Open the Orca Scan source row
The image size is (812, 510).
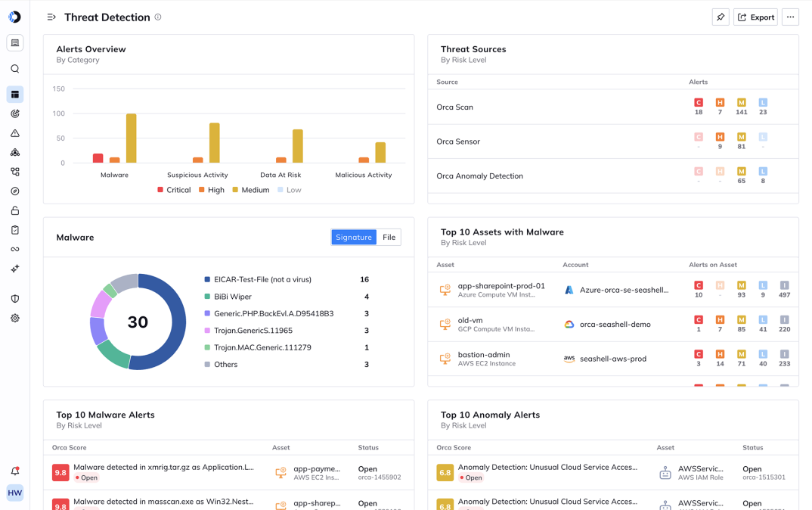[x=613, y=107]
